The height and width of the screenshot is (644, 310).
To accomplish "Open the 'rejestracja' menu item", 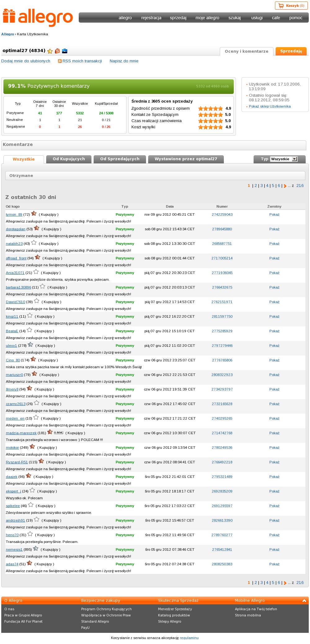I will pyautogui.click(x=151, y=18).
